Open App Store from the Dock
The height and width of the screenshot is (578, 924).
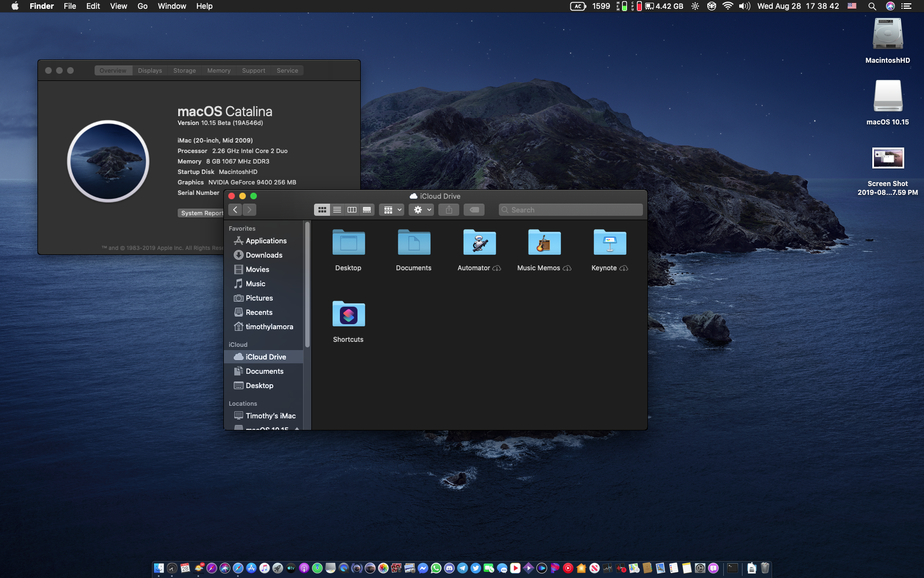tap(251, 568)
